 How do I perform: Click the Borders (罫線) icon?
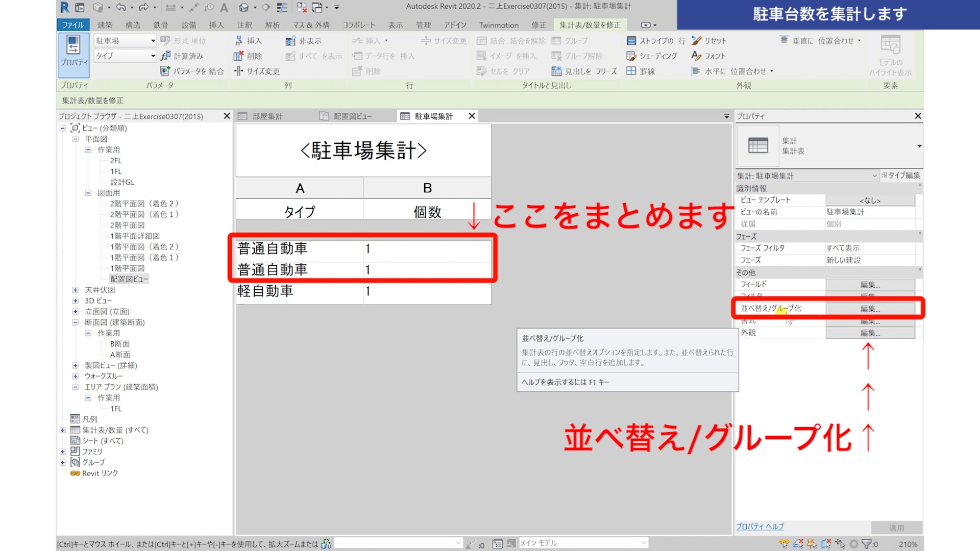(x=631, y=71)
